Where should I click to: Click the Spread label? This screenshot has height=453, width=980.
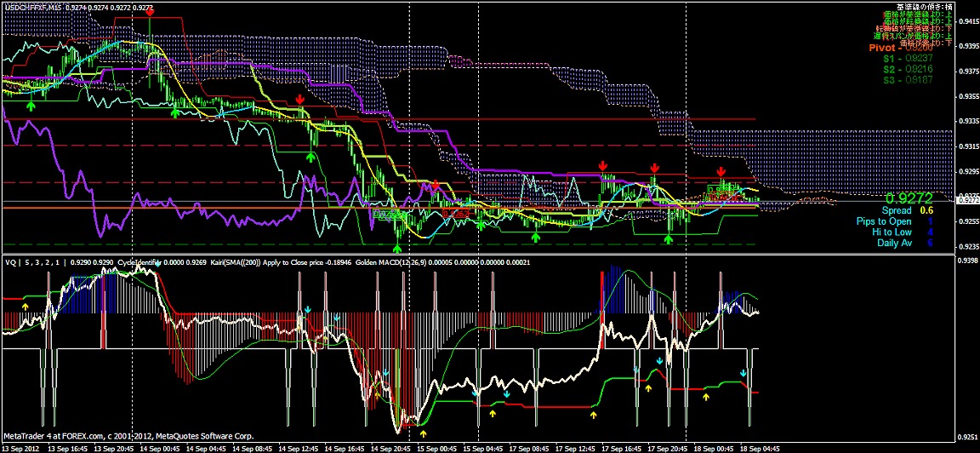click(x=897, y=211)
